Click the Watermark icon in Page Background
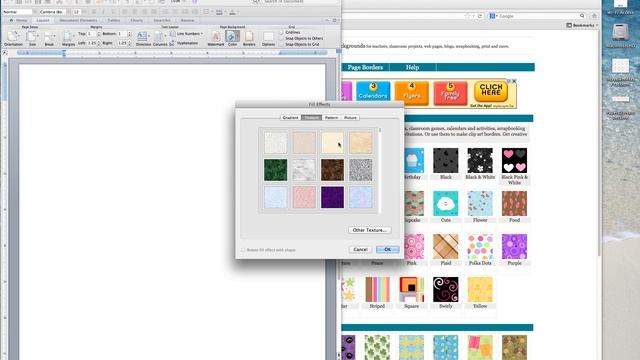Screen dimensions: 640x360 [x=216, y=36]
